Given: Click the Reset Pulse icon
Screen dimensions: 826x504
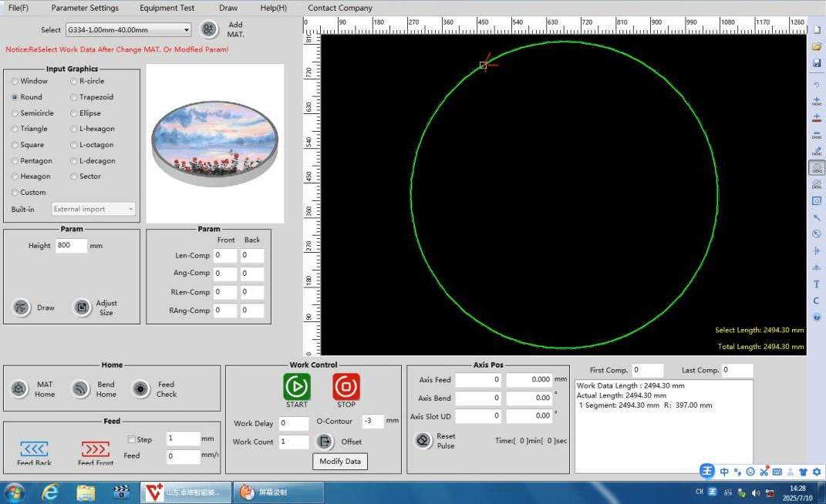Looking at the screenshot, I should (423, 440).
